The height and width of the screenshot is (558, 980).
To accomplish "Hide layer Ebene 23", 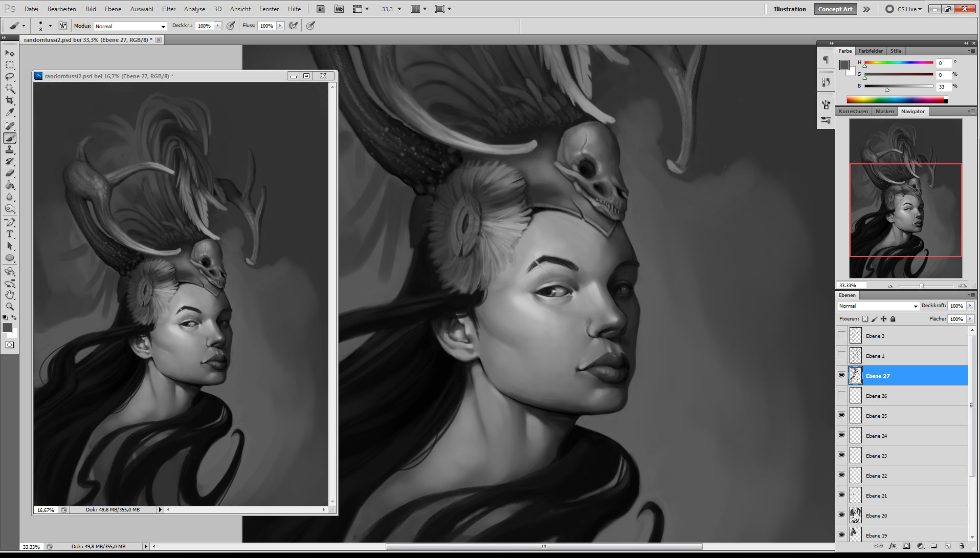I will coord(841,455).
